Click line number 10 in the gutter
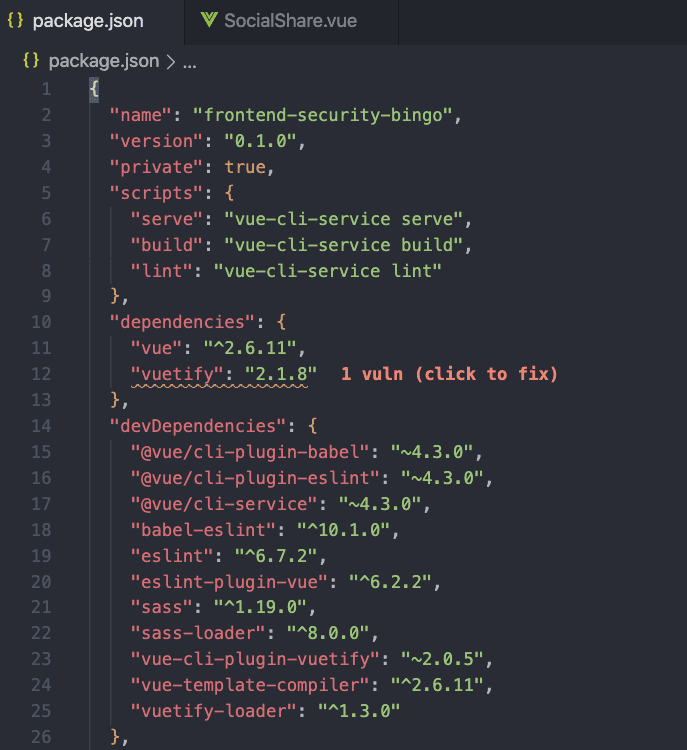The width and height of the screenshot is (687, 750). (x=41, y=322)
